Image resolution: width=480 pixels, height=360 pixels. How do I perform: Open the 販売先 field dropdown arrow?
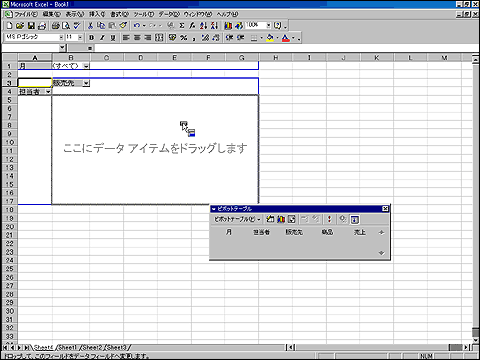coord(86,83)
